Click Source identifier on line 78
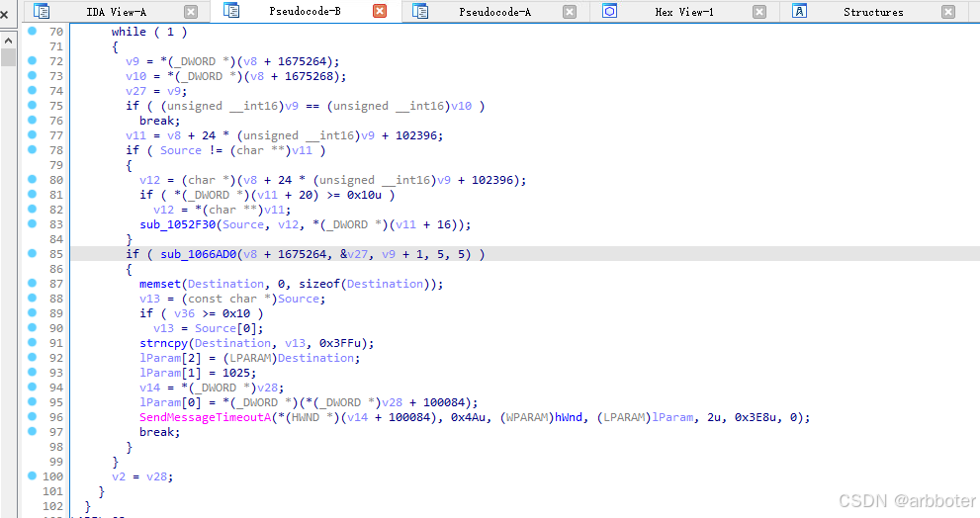Image resolution: width=980 pixels, height=518 pixels. pyautogui.click(x=181, y=150)
